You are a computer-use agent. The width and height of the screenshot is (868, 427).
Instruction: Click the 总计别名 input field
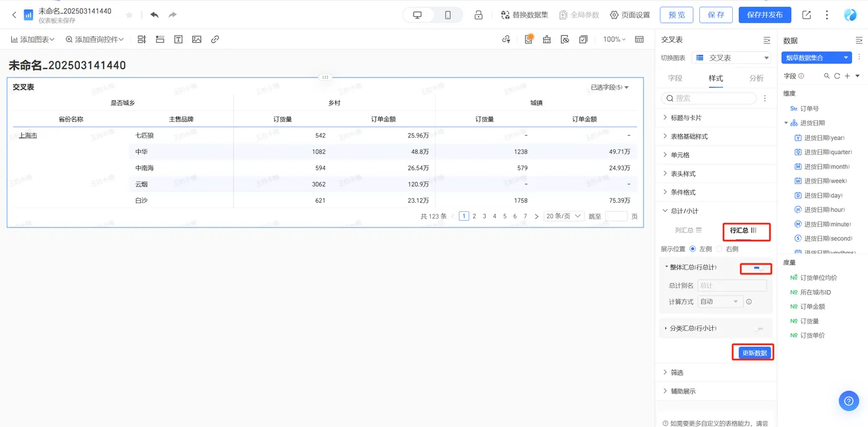732,286
